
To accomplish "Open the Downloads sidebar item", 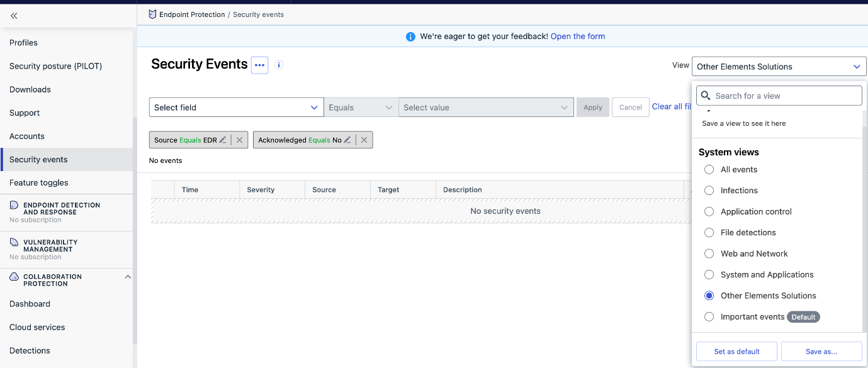I will coord(30,89).
